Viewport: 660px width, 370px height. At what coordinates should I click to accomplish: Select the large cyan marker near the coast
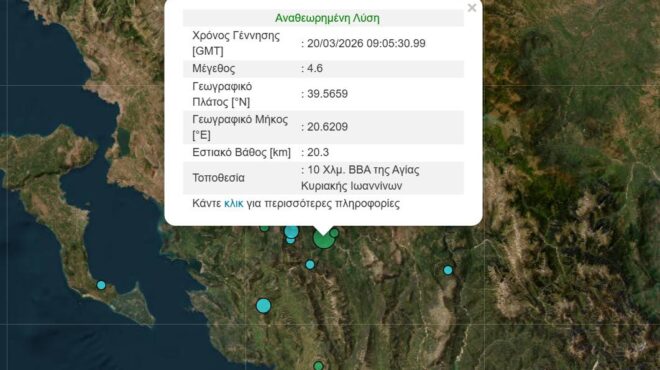coord(263,306)
